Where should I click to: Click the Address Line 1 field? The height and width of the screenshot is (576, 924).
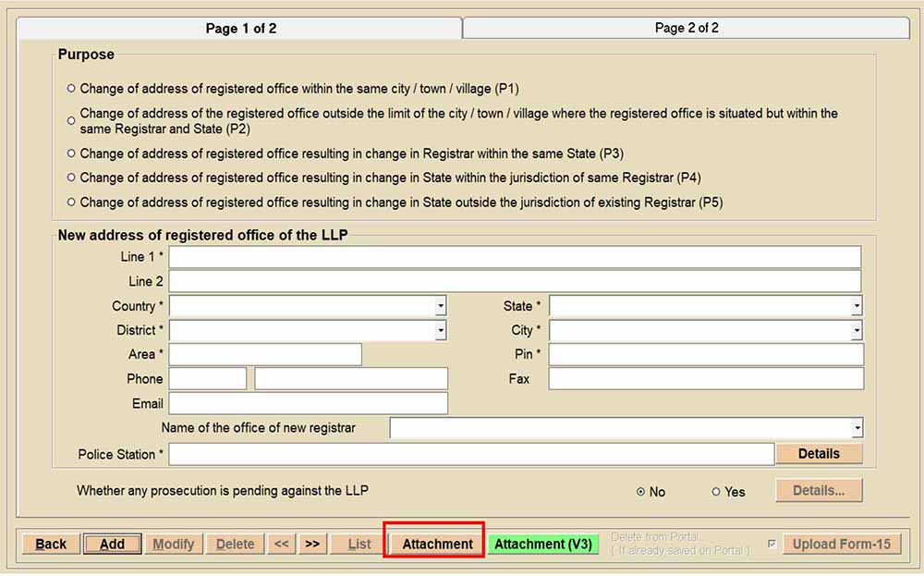click(515, 257)
